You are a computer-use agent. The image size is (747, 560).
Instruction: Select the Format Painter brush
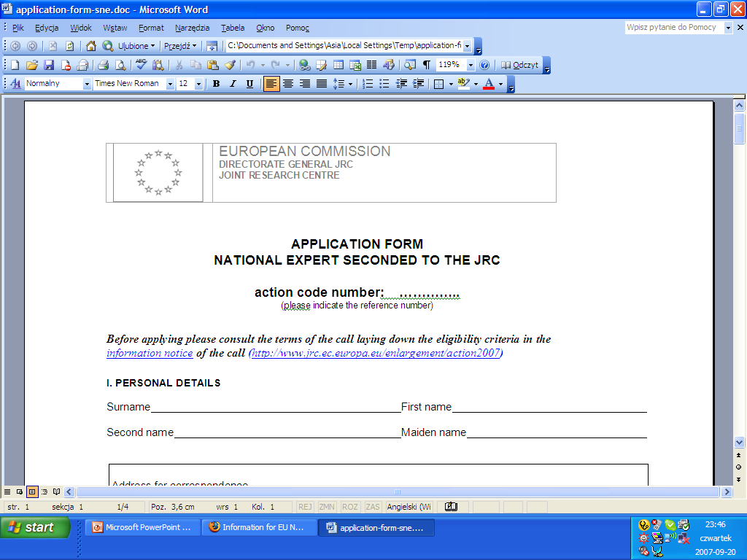230,65
